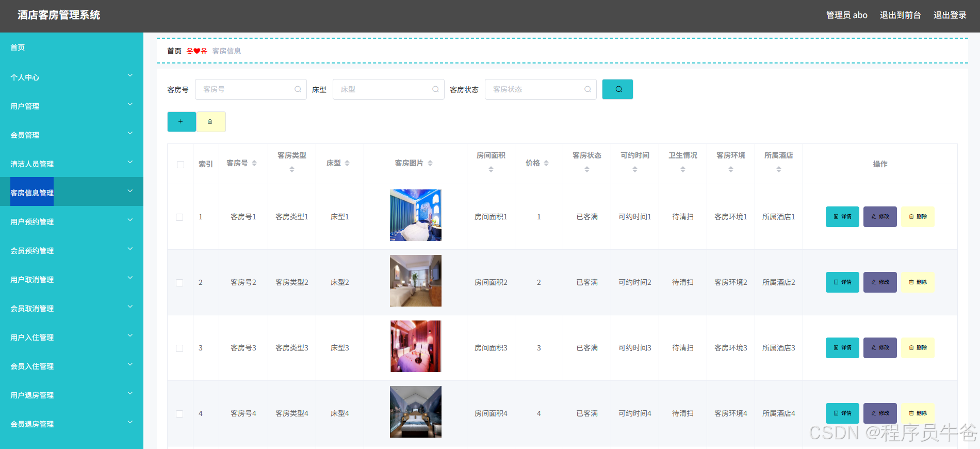The width and height of the screenshot is (980, 449).
Task: Open 会员退房管理 sidebar item
Action: (x=72, y=424)
